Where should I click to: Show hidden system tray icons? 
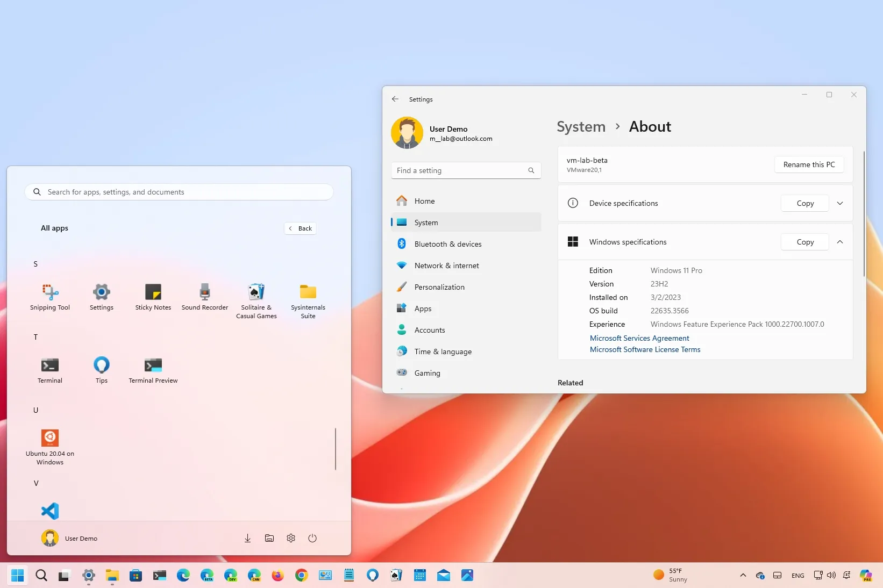click(743, 576)
